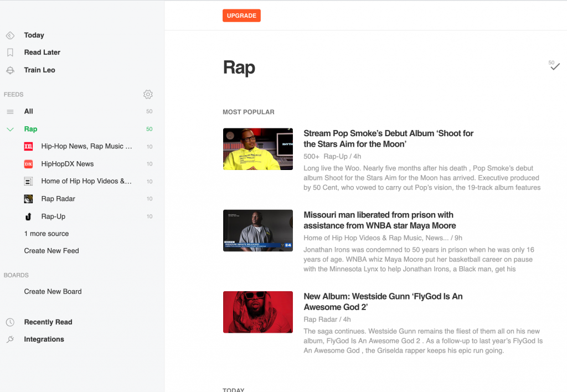
Task: Click Create New Feed link
Action: 51,251
